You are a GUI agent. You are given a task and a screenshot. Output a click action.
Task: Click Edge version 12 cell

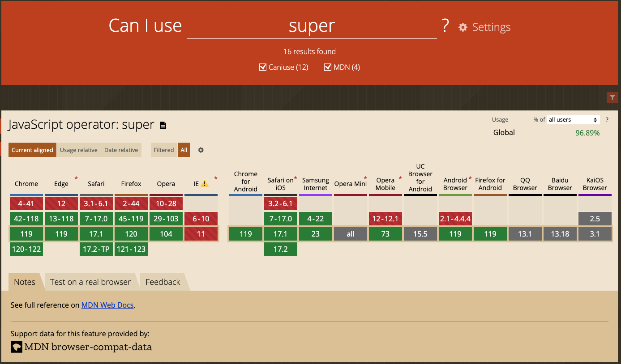61,203
